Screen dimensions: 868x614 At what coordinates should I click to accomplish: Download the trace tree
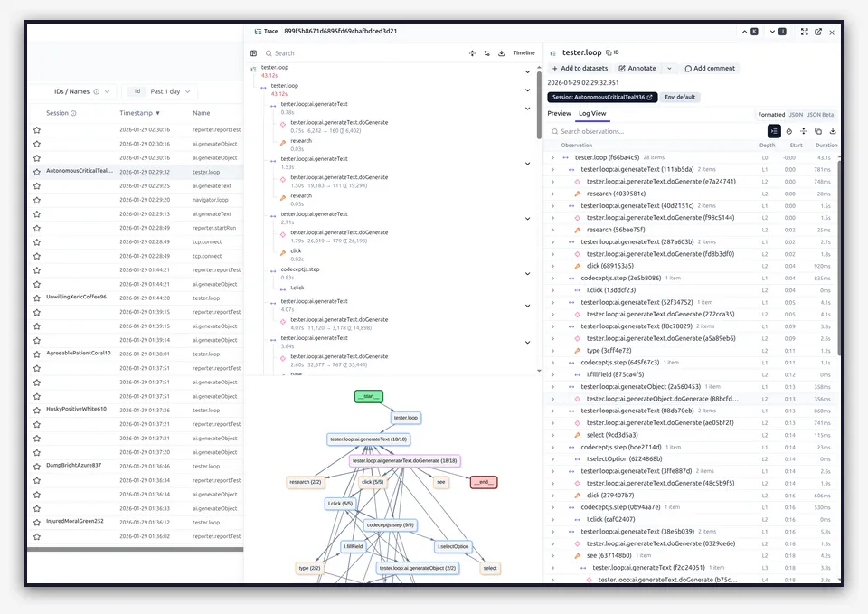point(501,53)
